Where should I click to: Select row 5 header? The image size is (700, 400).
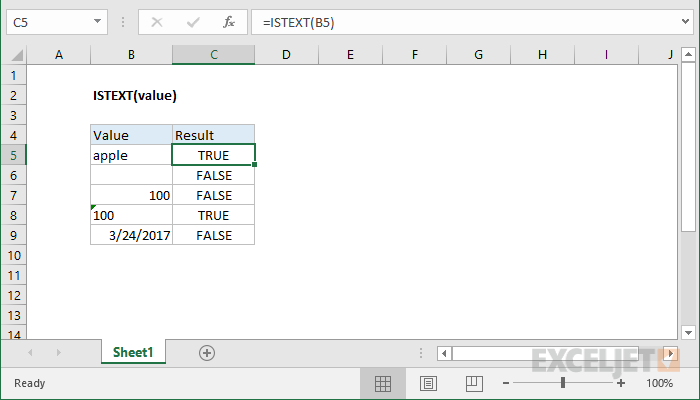pyautogui.click(x=13, y=155)
